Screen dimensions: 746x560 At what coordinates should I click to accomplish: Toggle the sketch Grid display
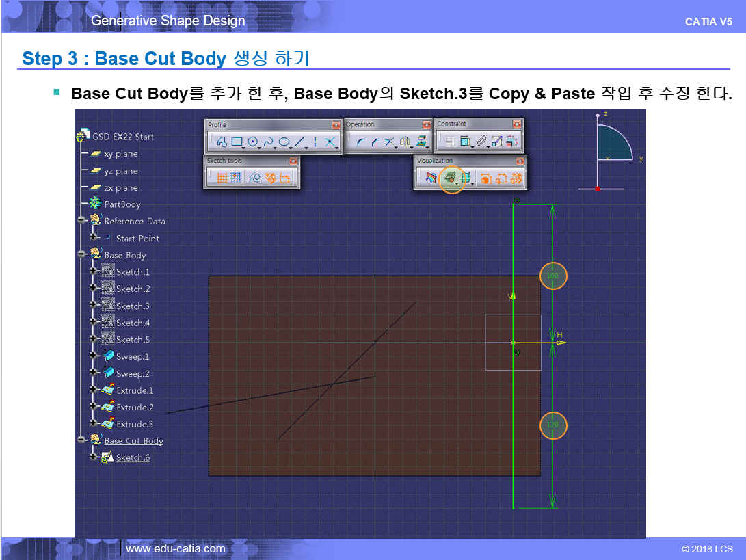click(x=222, y=178)
